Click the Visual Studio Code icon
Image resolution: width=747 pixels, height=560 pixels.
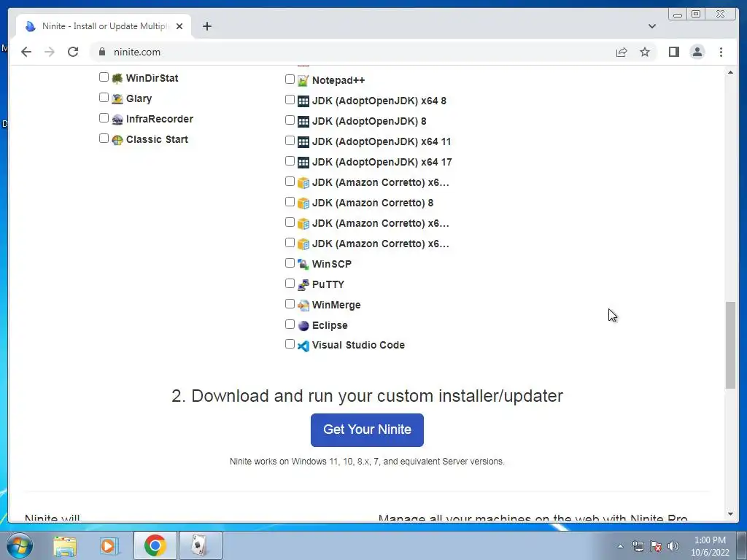point(303,346)
